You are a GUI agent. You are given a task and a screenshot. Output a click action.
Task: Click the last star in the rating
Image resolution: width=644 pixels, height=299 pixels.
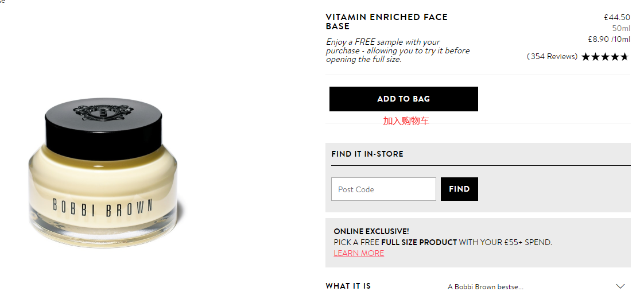[624, 57]
